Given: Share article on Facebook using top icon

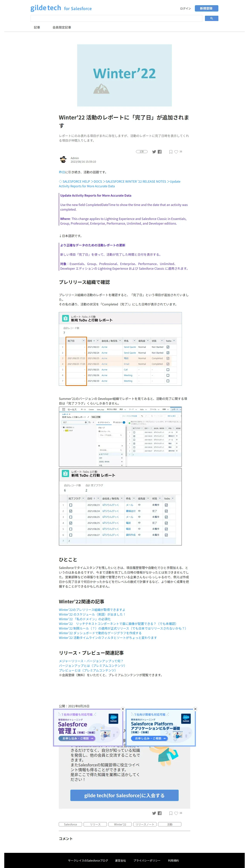Looking at the screenshot, I should tap(160, 152).
